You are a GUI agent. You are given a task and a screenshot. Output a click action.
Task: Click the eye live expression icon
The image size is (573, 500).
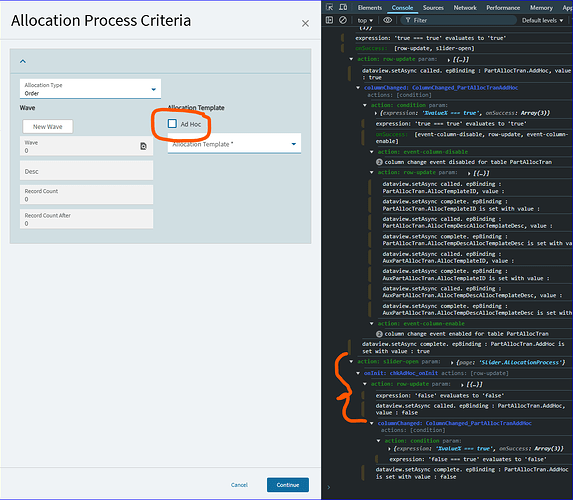coord(387,20)
